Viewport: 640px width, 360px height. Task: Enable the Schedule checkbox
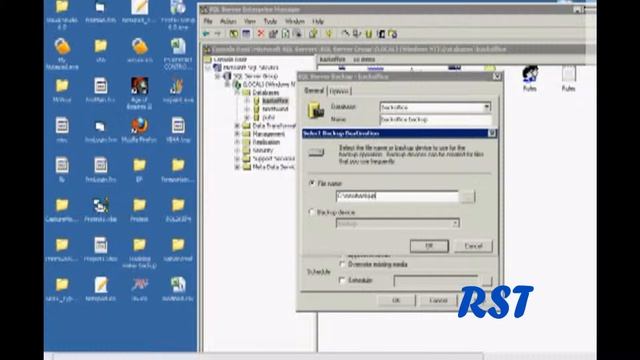point(342,280)
